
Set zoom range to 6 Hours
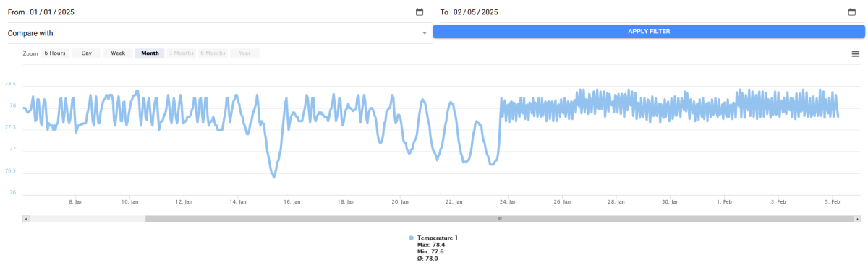tap(54, 53)
